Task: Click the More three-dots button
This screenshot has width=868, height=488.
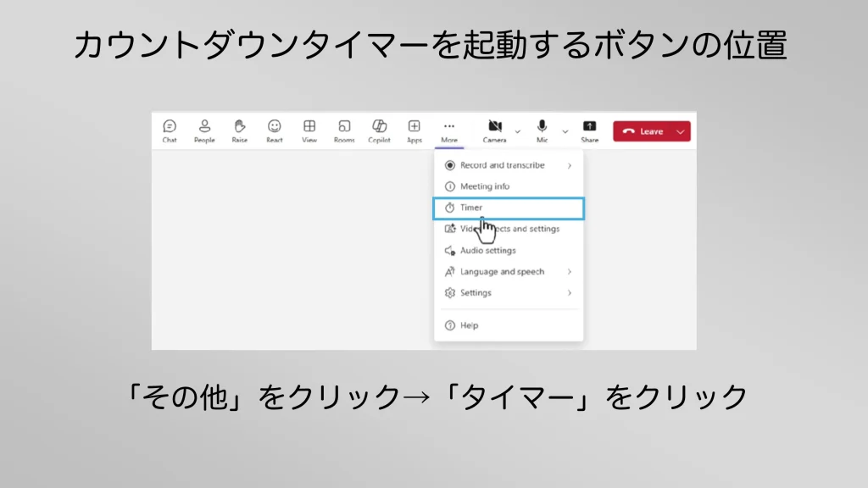Action: [x=449, y=130]
